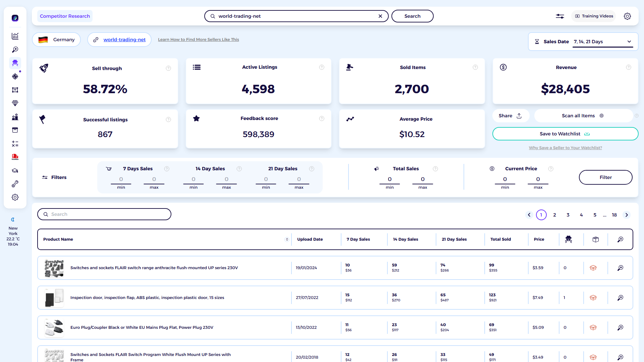Open the target crosshair icon in the sidebar
644x362 pixels.
coord(15,76)
